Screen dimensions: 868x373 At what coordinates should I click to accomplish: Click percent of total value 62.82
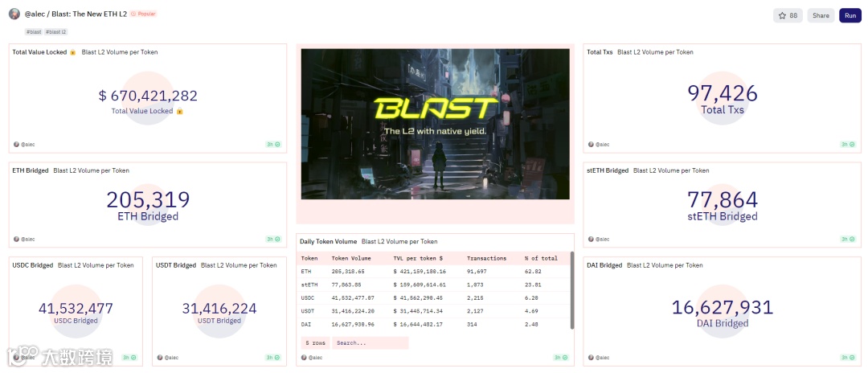click(x=532, y=272)
